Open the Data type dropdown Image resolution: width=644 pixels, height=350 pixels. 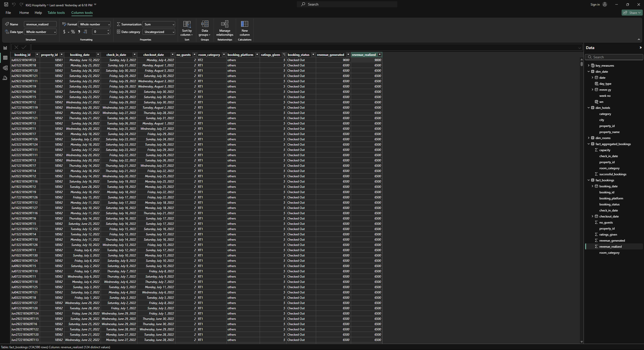pos(40,32)
